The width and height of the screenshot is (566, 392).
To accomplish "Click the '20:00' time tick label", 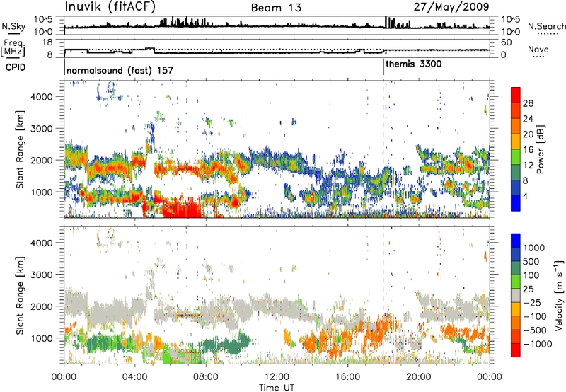I will (x=418, y=377).
